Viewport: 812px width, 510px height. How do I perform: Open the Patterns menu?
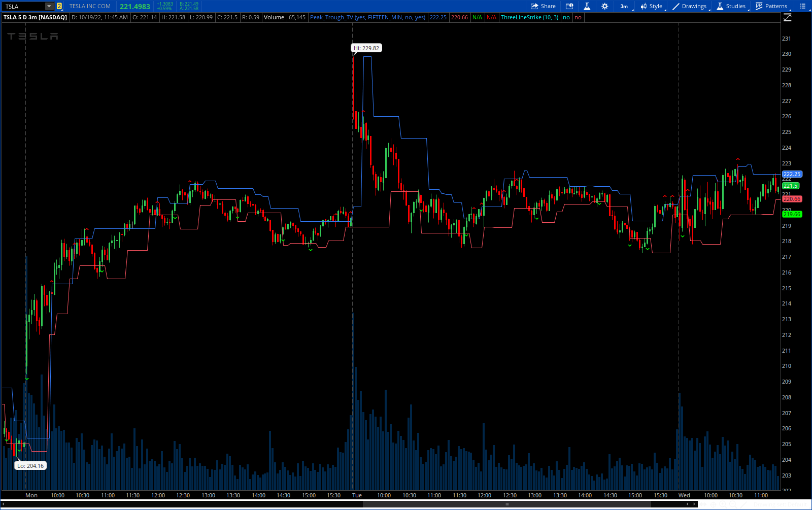tap(772, 7)
